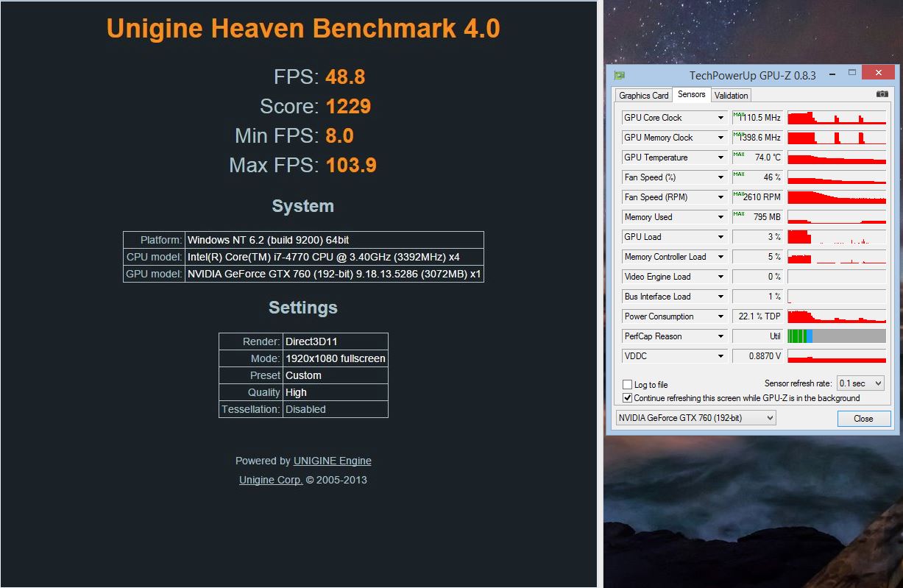Expand the Fan Speed (RPM) dropdown

pyautogui.click(x=721, y=197)
